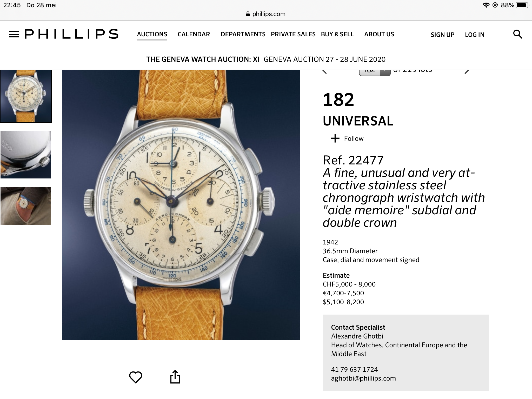532x399 pixels.
Task: Open the Departments menu
Action: [x=243, y=34]
